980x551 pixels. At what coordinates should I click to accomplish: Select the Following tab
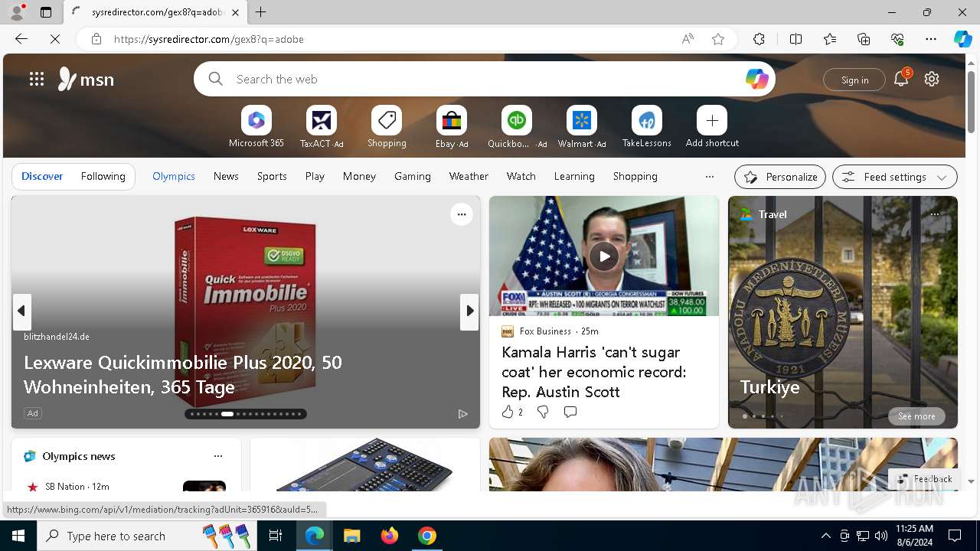click(x=103, y=176)
